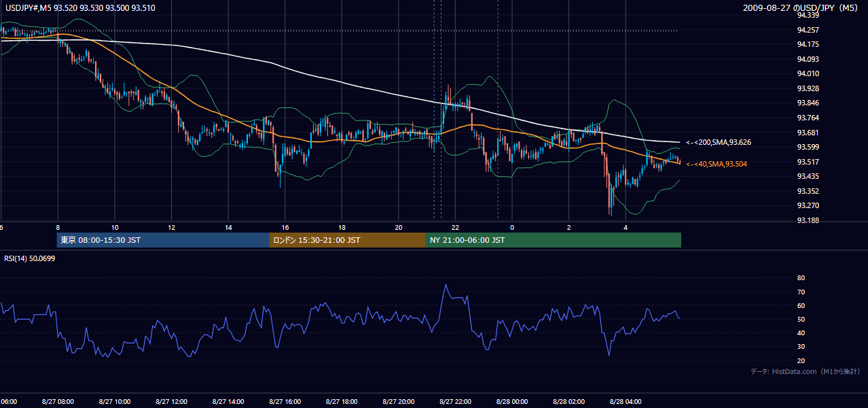Click the 8/27 12:00 date label
Screen dimensions: 868x408
(171, 401)
